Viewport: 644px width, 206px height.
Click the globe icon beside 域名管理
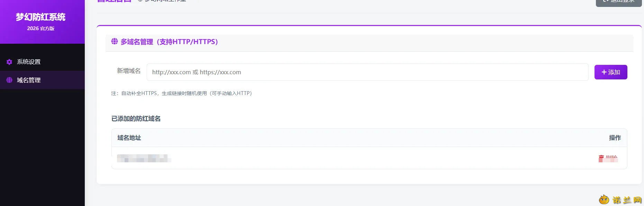9,80
